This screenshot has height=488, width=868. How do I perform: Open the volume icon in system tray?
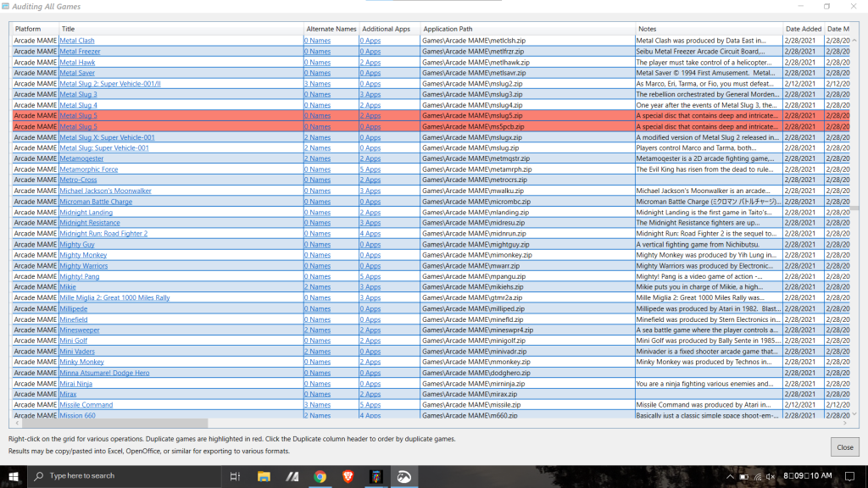click(770, 476)
